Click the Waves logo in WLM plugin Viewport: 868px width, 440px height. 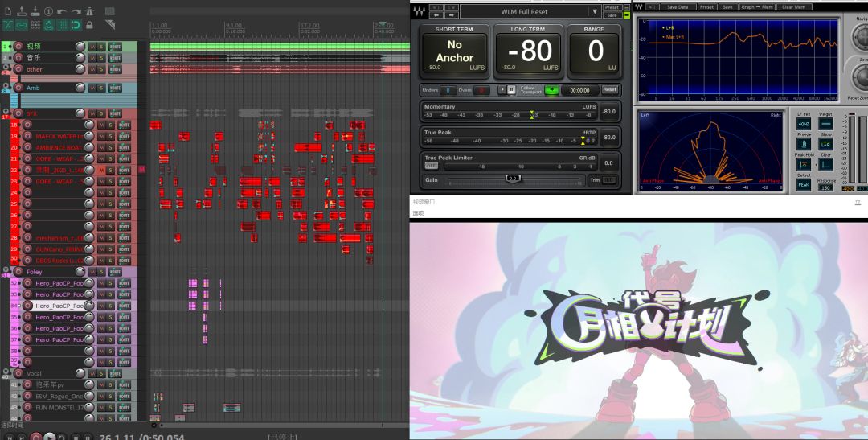(x=420, y=11)
